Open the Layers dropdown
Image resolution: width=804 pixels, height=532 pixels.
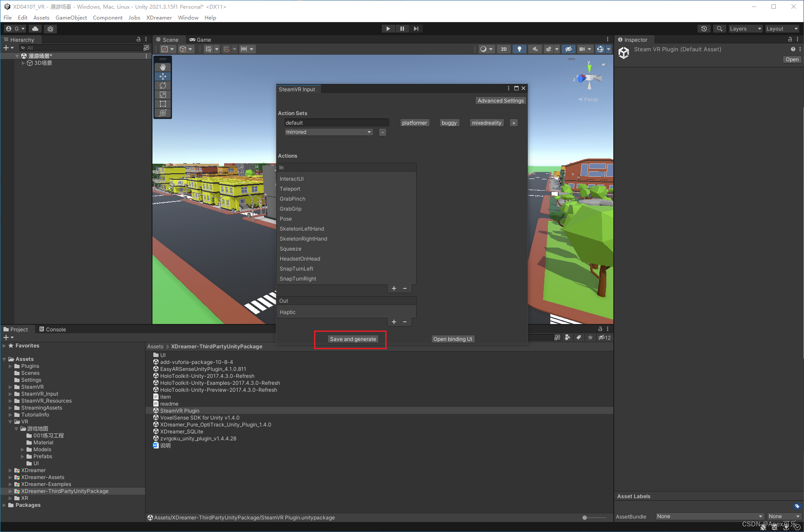[x=745, y=29]
